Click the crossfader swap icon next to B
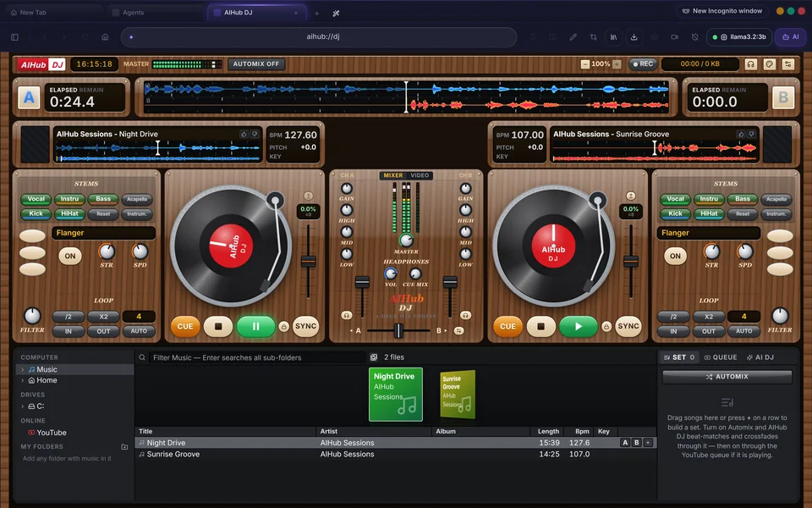812x508 pixels. [x=458, y=331]
